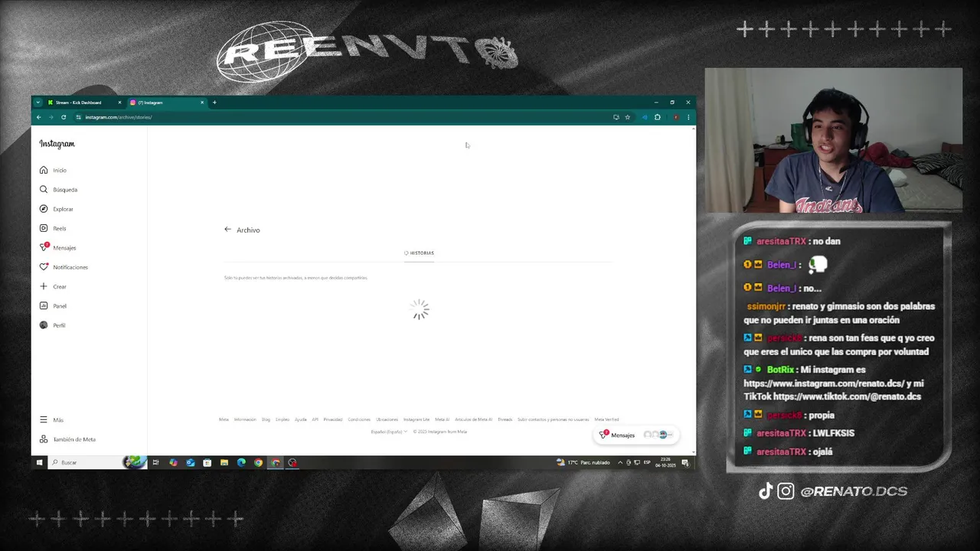The width and height of the screenshot is (980, 551).
Task: Open Notificaciones heart item
Action: (x=64, y=267)
